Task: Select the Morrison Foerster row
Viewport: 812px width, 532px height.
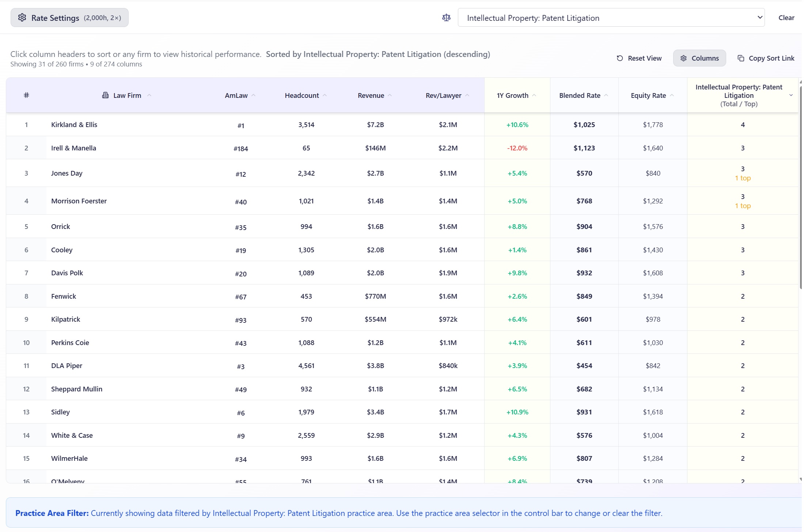Action: click(79, 201)
